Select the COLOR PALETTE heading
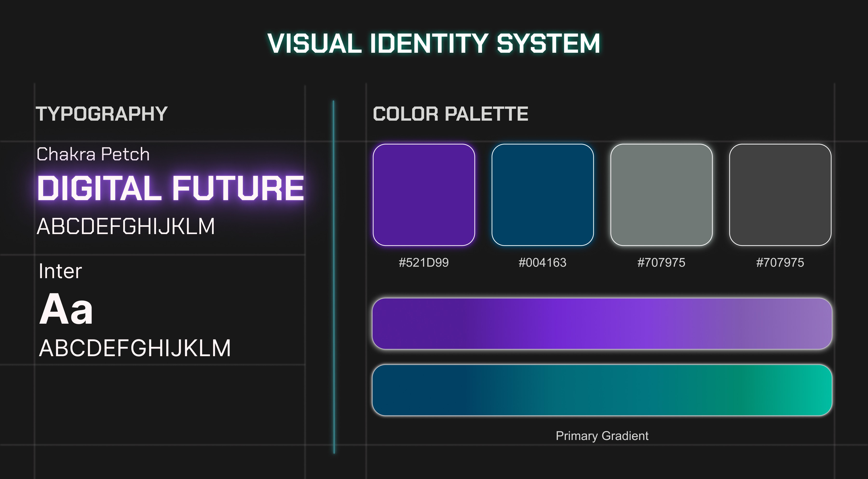The width and height of the screenshot is (868, 479). tap(450, 113)
